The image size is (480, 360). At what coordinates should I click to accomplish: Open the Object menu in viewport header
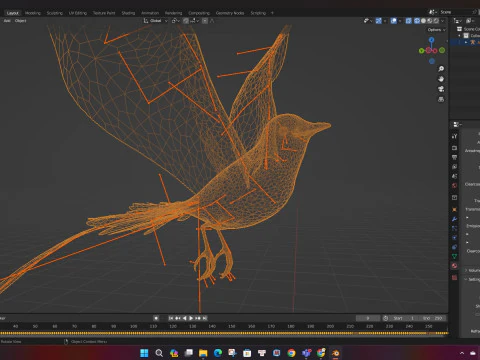click(x=20, y=21)
